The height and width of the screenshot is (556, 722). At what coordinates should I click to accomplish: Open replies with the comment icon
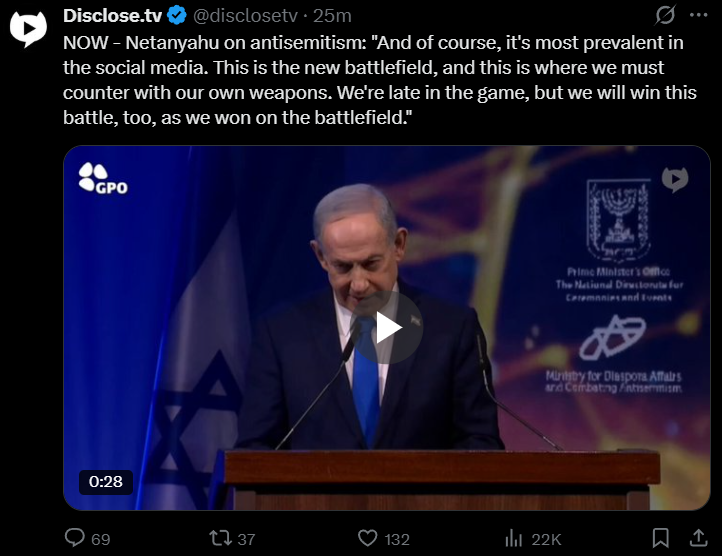pos(75,538)
